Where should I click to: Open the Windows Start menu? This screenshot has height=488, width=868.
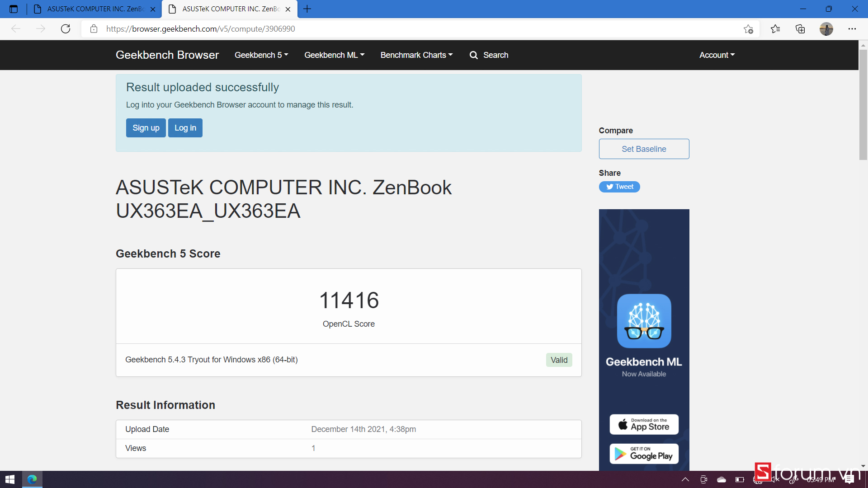tap(10, 479)
